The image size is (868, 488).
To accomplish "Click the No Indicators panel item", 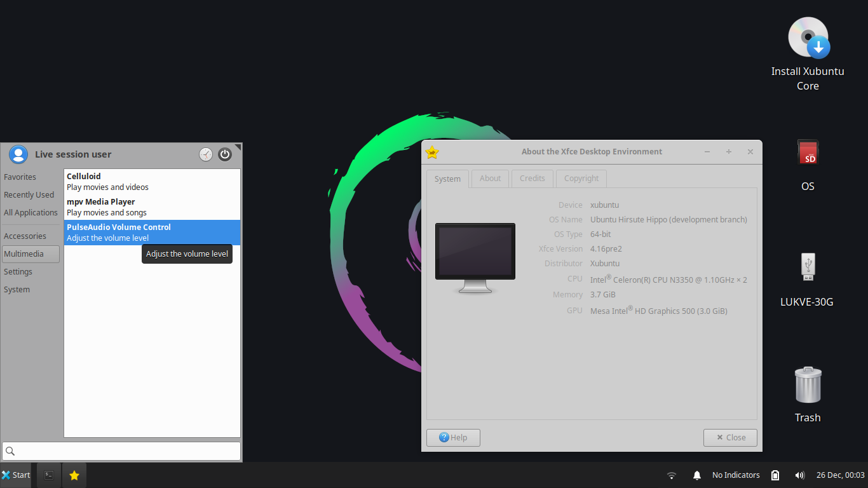I will tap(736, 475).
